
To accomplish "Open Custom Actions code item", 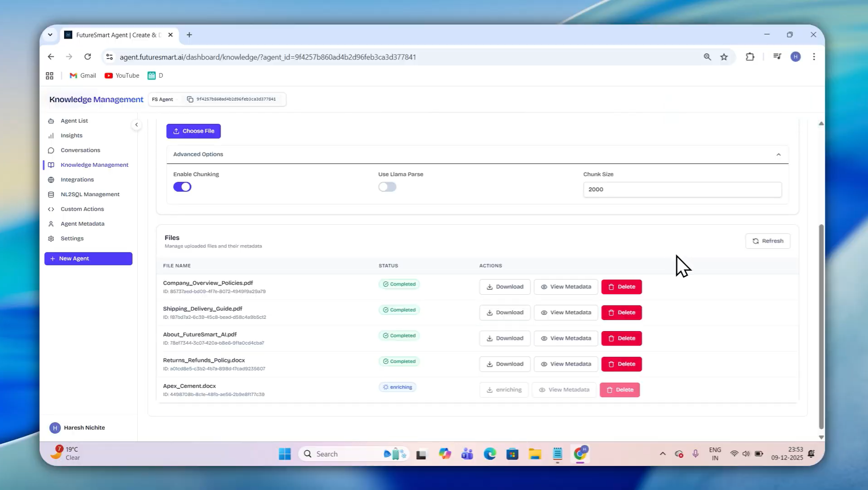I will coord(82,209).
